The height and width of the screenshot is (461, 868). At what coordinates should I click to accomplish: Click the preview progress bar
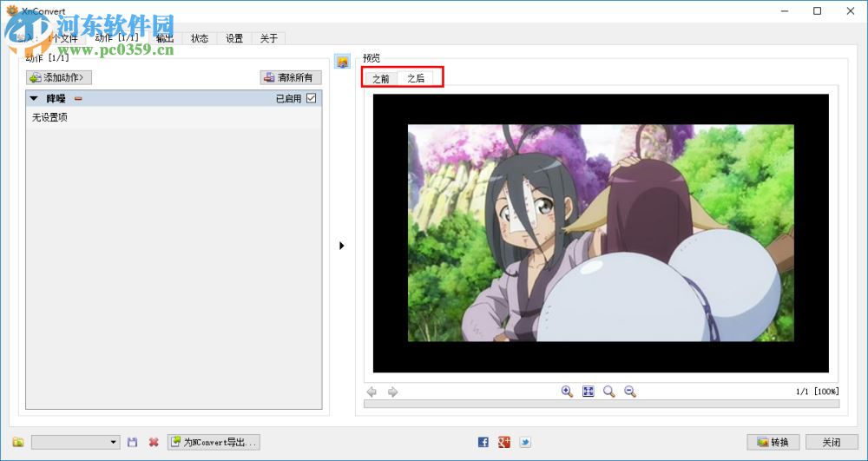coord(602,404)
